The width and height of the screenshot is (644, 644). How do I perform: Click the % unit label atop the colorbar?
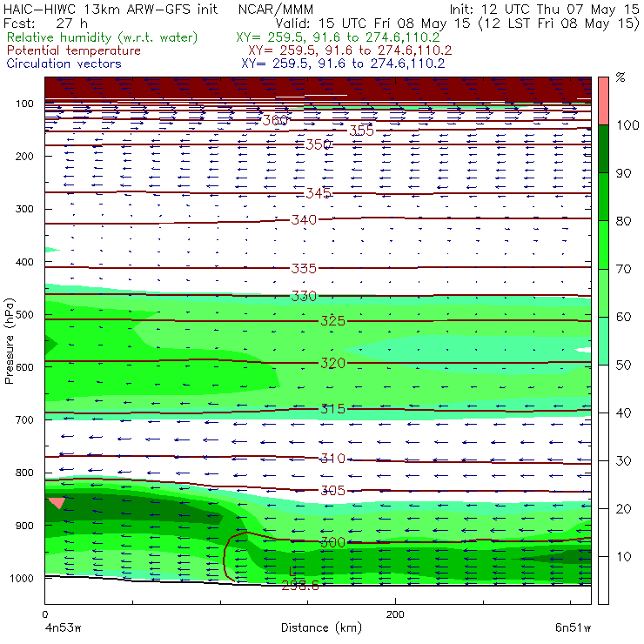621,77
